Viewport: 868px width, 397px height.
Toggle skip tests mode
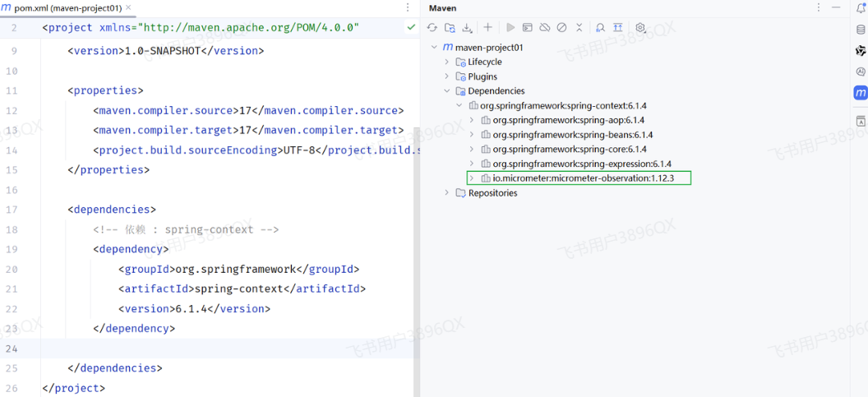click(562, 27)
